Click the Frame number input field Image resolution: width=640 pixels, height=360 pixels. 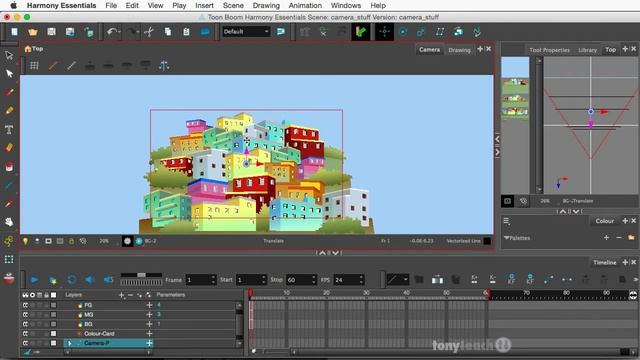tap(201, 280)
